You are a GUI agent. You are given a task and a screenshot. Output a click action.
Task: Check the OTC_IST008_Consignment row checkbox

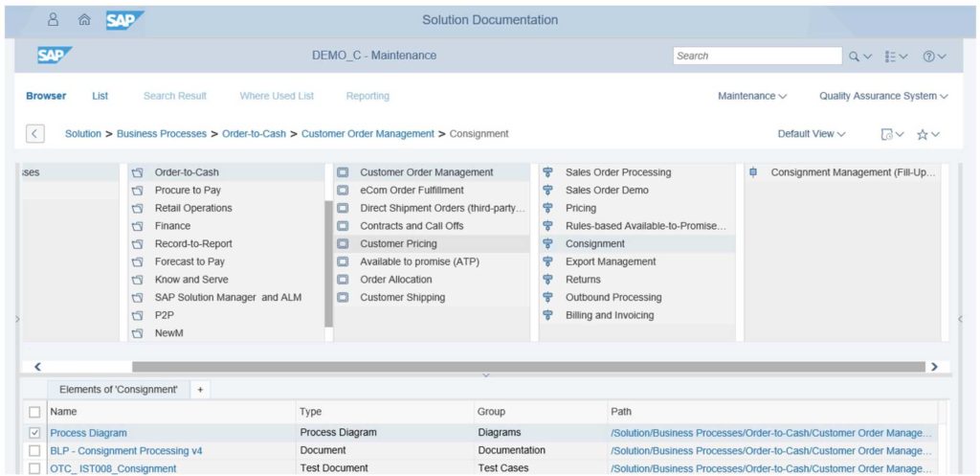coord(35,468)
